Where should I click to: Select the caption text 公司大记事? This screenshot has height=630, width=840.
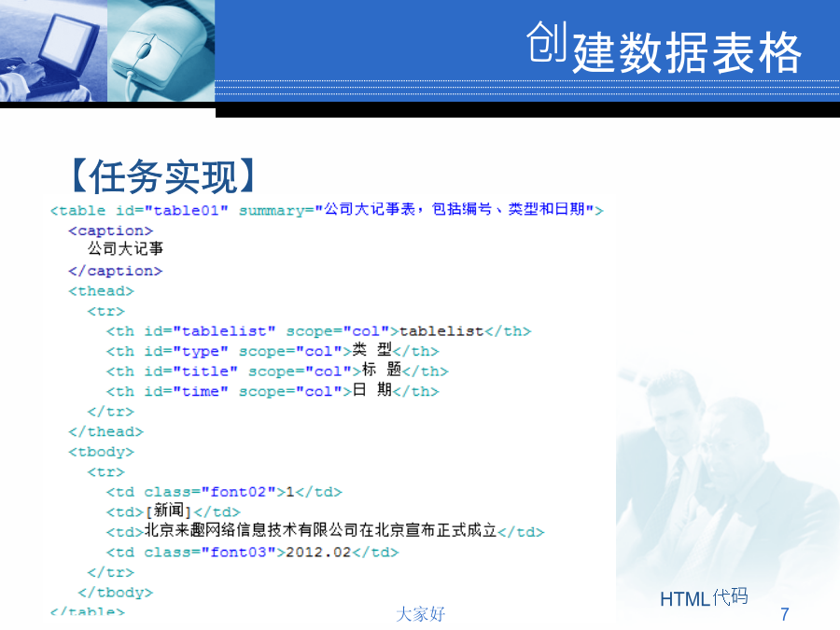pos(125,248)
